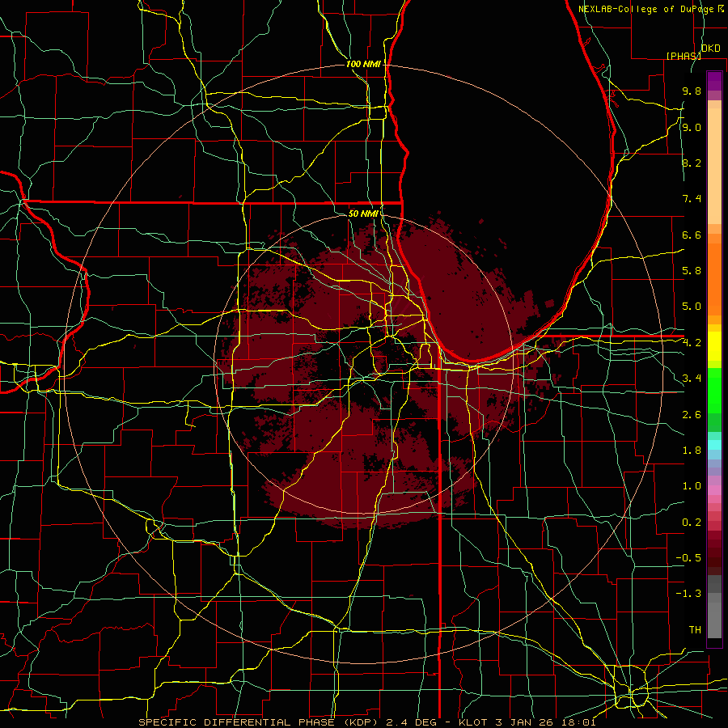Select the 6.6 scale value
This screenshot has height=728, width=728.
pos(692,235)
